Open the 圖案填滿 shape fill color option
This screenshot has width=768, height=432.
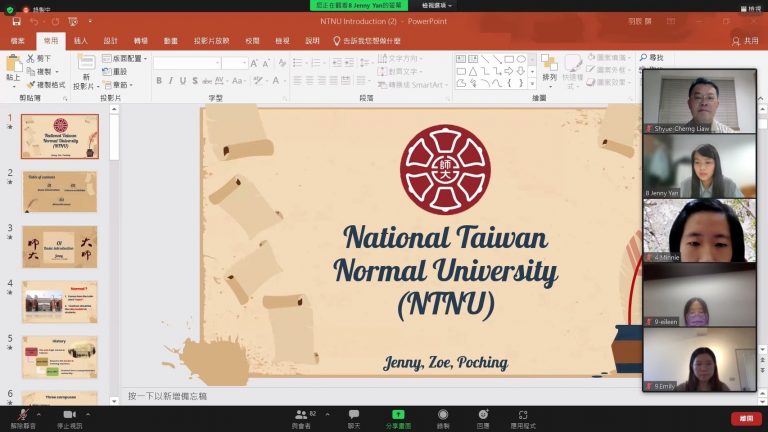pos(610,59)
